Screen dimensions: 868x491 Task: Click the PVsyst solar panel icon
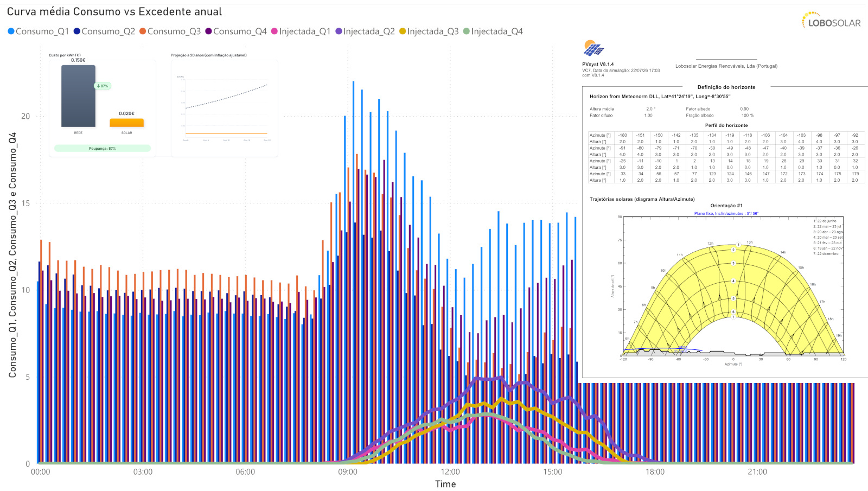point(593,48)
